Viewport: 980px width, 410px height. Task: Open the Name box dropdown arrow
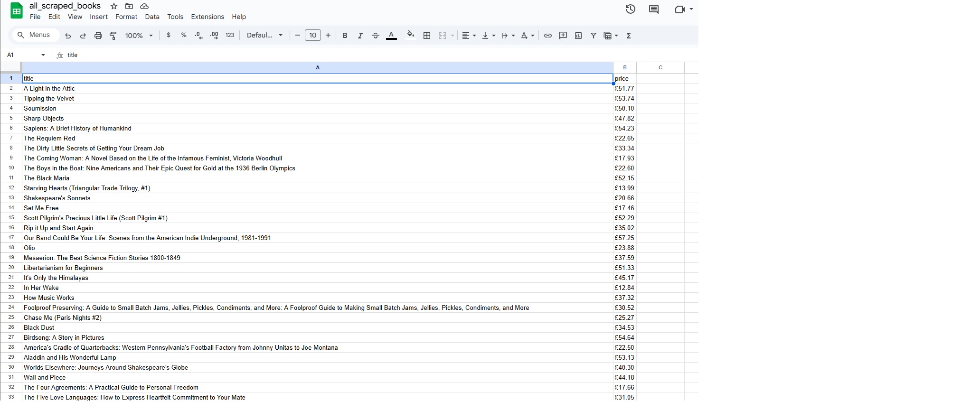click(43, 55)
